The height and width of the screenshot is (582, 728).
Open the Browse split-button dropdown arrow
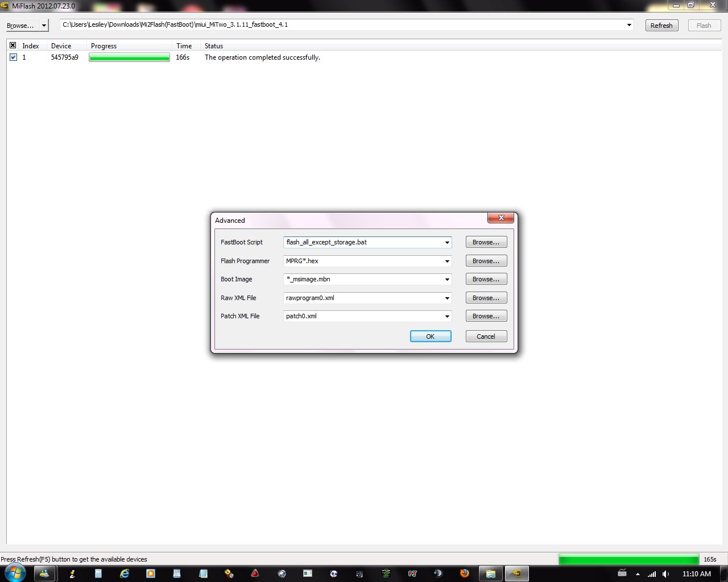tap(44, 26)
